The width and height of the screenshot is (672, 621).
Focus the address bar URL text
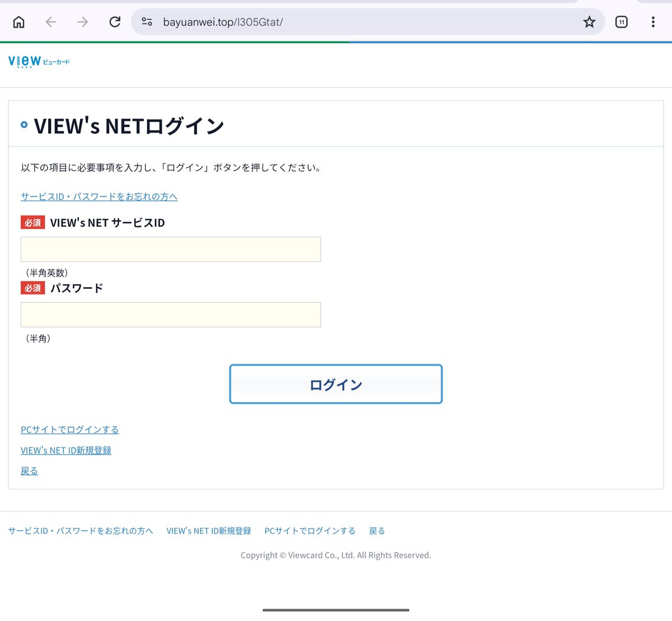(223, 22)
